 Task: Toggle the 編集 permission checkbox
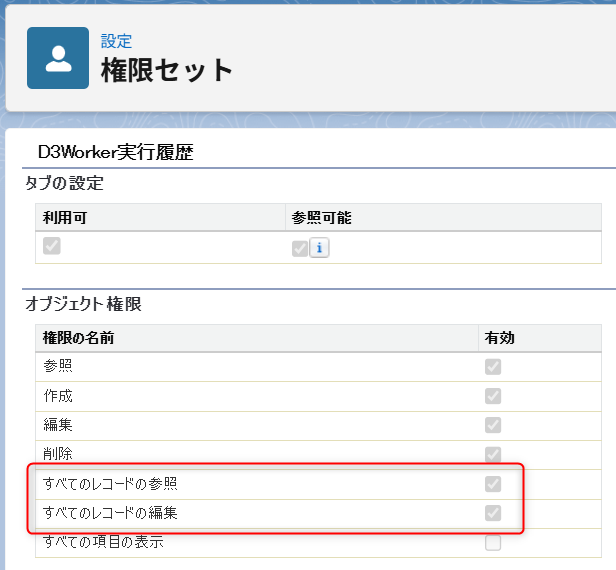click(x=493, y=425)
